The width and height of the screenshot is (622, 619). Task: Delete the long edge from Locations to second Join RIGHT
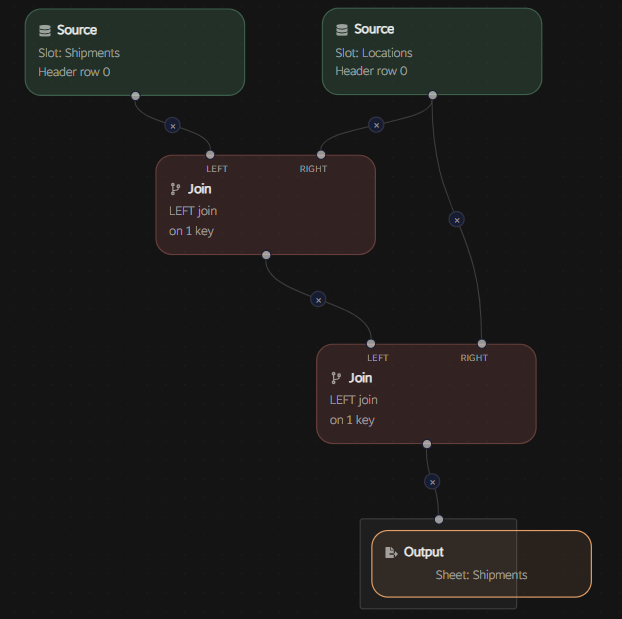click(x=457, y=219)
